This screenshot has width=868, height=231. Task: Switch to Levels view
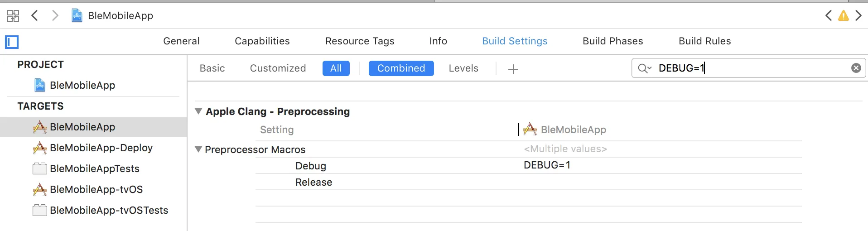pyautogui.click(x=463, y=68)
